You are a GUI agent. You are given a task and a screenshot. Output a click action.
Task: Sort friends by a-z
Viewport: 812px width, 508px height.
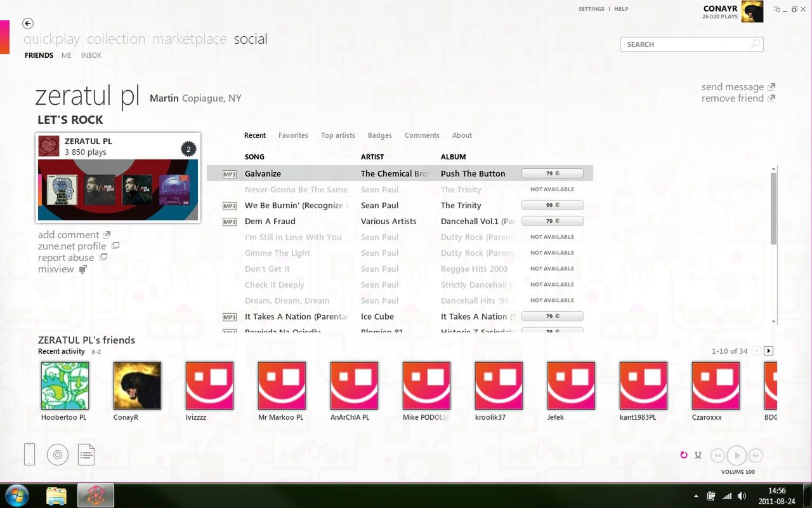96,351
